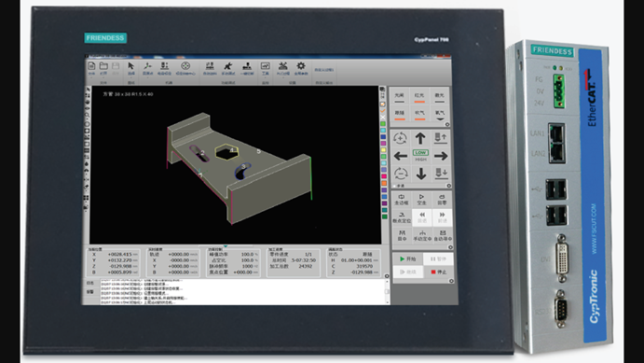This screenshot has height=363, width=644.
Task: Switch jog speed with LOW/HIGH toggle
Action: (x=420, y=156)
